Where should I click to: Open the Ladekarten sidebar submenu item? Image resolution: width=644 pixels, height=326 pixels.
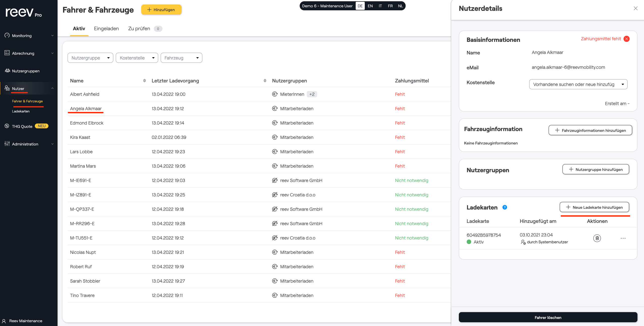pyautogui.click(x=21, y=111)
